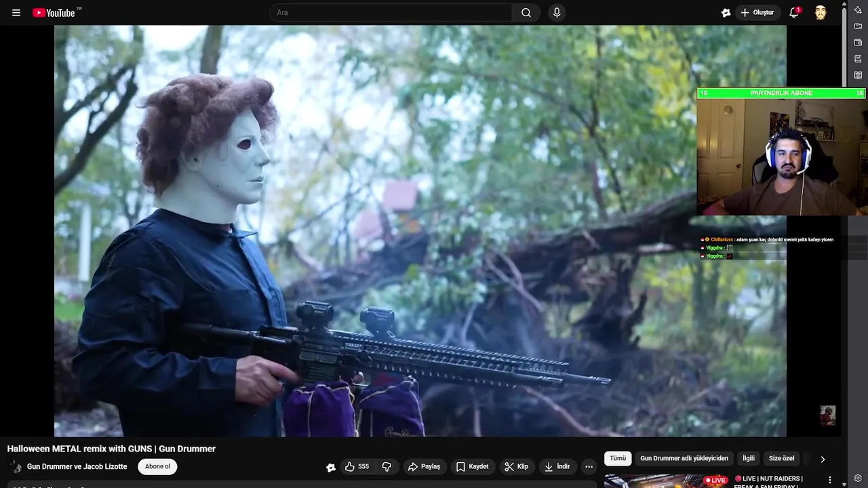Click into the Ara search field
Screen dimensions: 868x488
[x=391, y=13]
